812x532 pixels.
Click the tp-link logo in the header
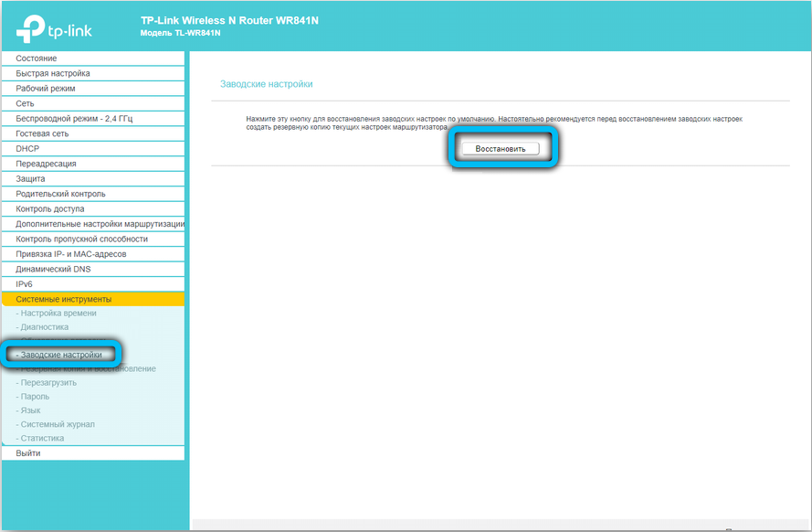pyautogui.click(x=55, y=28)
